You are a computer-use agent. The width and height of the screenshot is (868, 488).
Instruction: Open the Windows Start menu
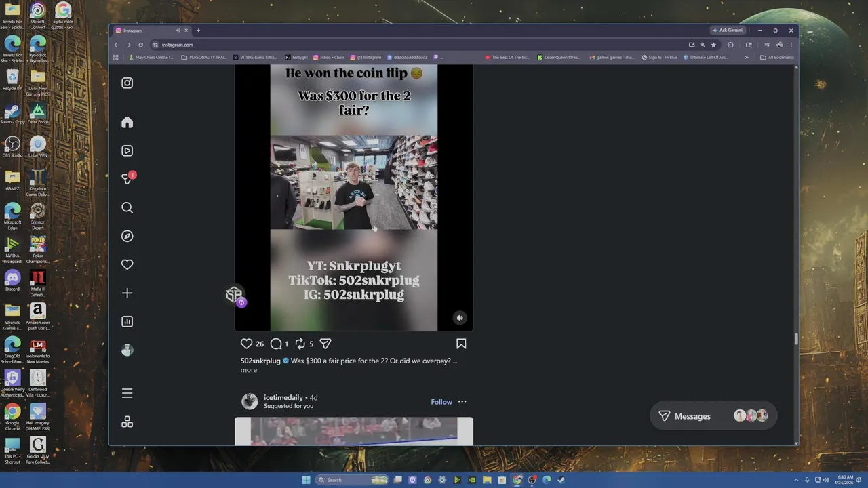pos(306,480)
